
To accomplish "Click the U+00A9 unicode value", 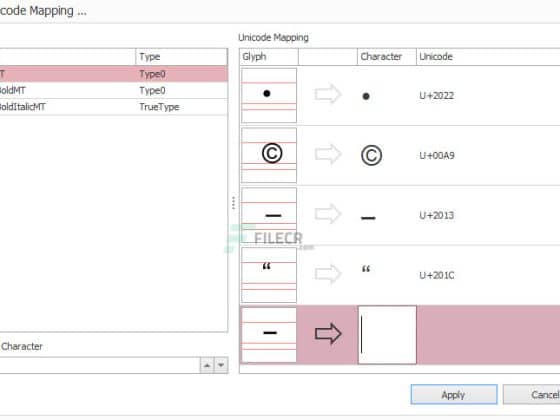I will [x=437, y=156].
